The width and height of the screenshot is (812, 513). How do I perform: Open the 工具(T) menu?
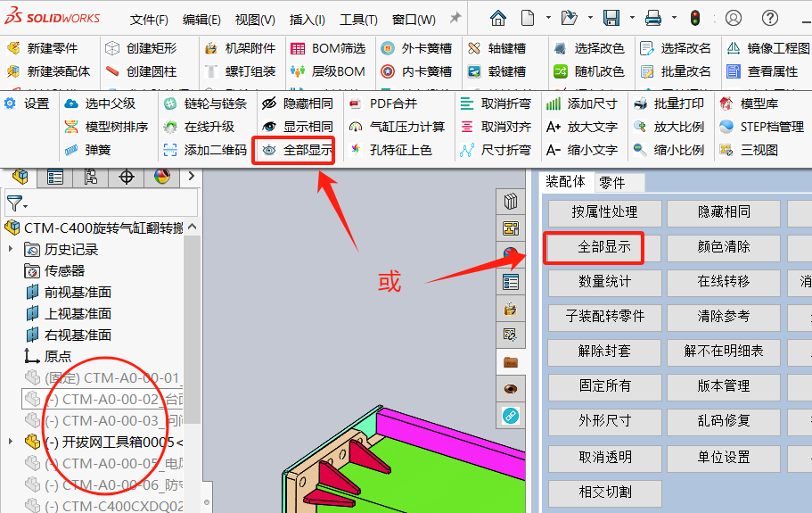[x=358, y=20]
